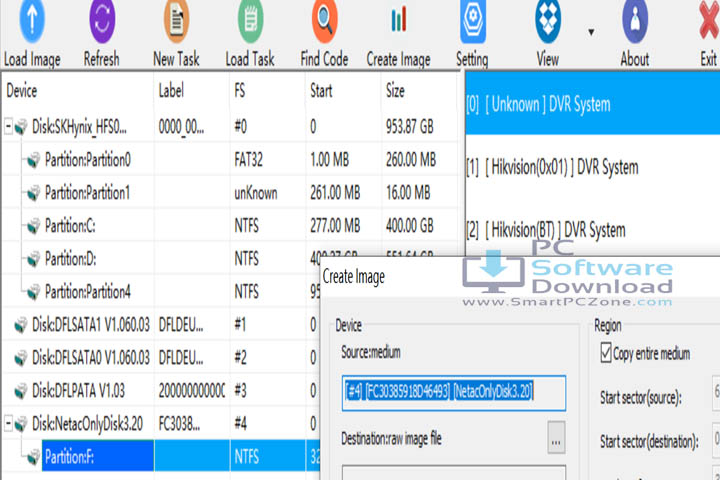Click the 277.00 MB start cell
The height and width of the screenshot is (480, 720).
(x=335, y=226)
